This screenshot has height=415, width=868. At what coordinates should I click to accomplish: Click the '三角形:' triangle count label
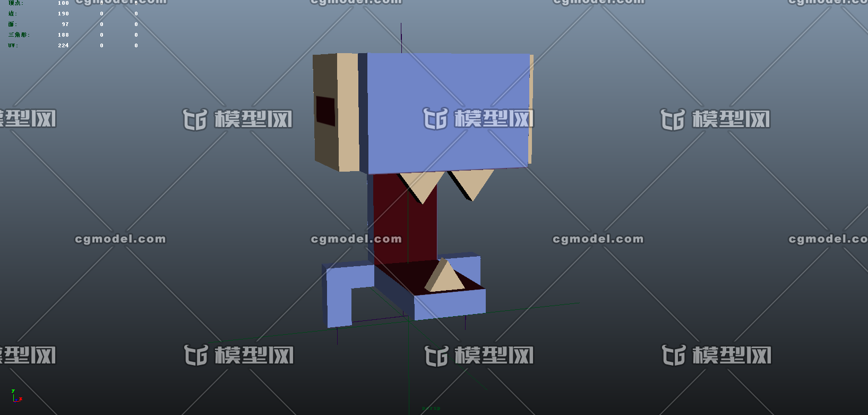click(19, 35)
